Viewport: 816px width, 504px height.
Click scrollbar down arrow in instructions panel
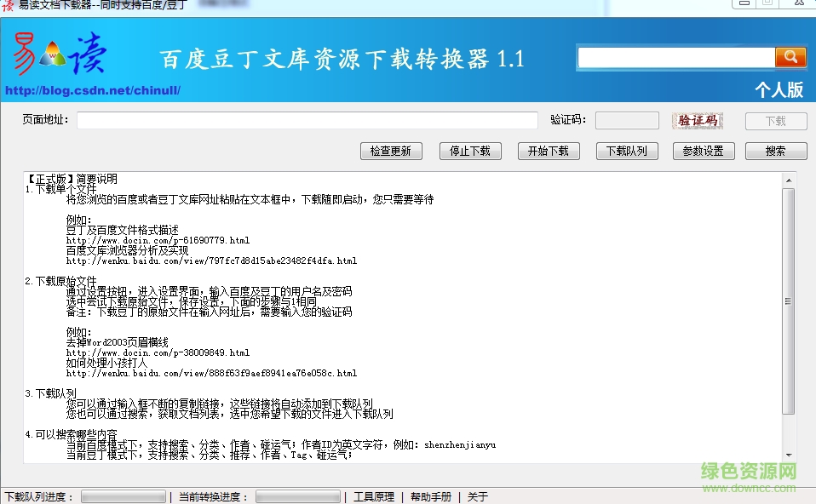pos(789,455)
